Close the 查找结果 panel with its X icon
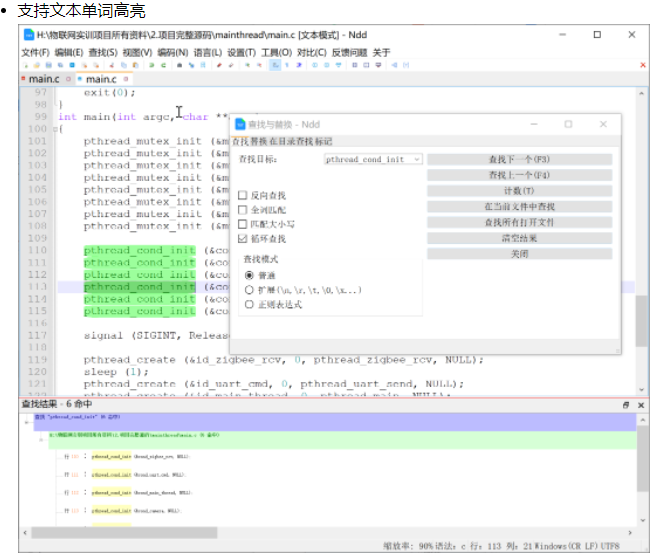Image resolution: width=658 pixels, height=558 pixels. coord(640,404)
